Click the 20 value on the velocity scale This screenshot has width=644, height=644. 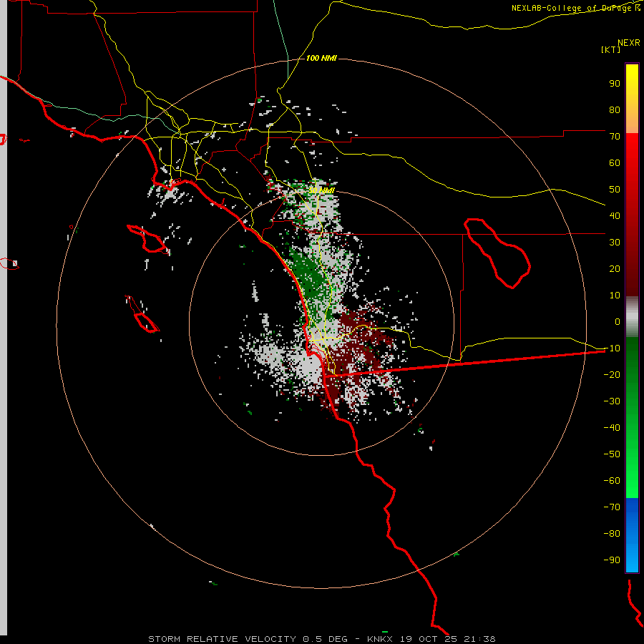(615, 269)
